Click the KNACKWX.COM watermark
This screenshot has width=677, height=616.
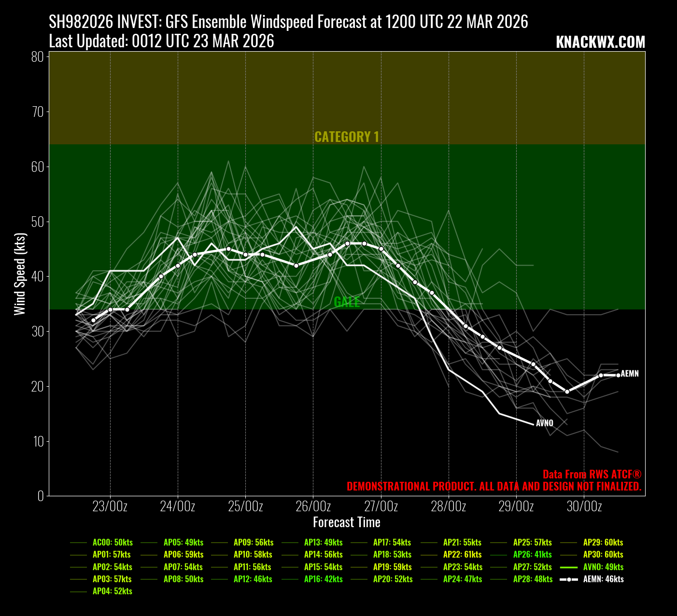point(600,42)
